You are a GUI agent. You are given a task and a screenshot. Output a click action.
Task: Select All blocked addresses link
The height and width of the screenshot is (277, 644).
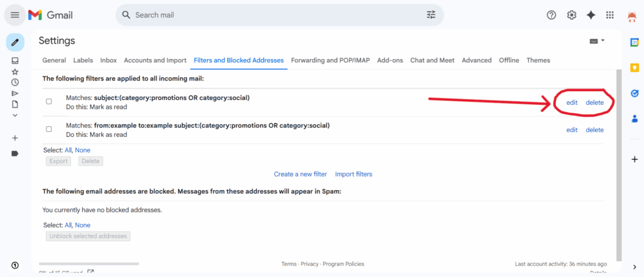(68, 225)
